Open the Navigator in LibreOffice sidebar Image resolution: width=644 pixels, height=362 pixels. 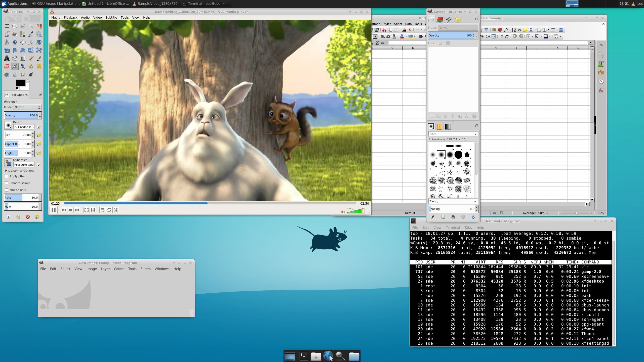[x=601, y=81]
